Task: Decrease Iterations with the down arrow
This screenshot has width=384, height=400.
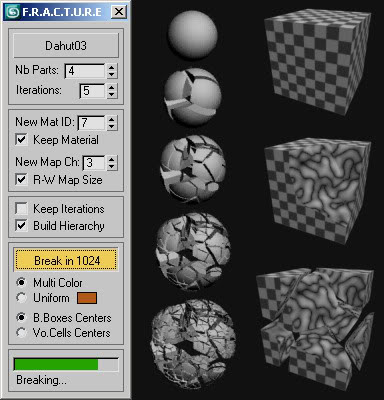Action: pyautogui.click(x=112, y=94)
